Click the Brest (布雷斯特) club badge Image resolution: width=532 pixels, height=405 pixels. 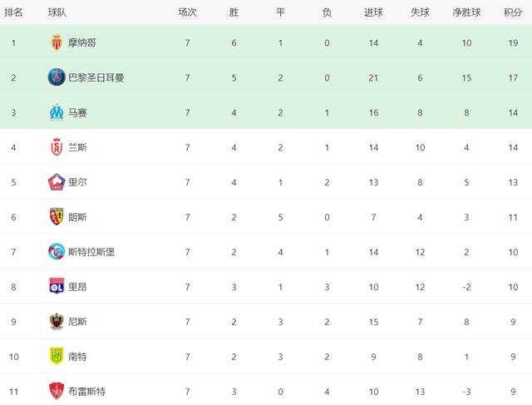point(57,391)
